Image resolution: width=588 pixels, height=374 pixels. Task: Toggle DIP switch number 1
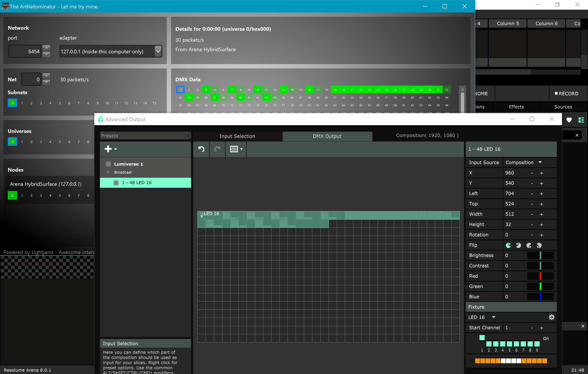coord(482,338)
